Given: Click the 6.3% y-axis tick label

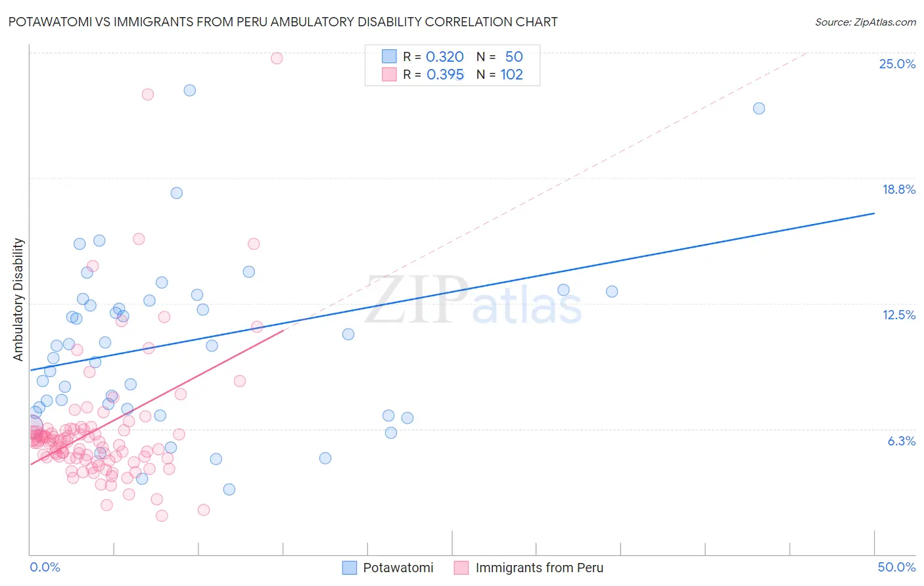Looking at the screenshot, I should point(901,441).
